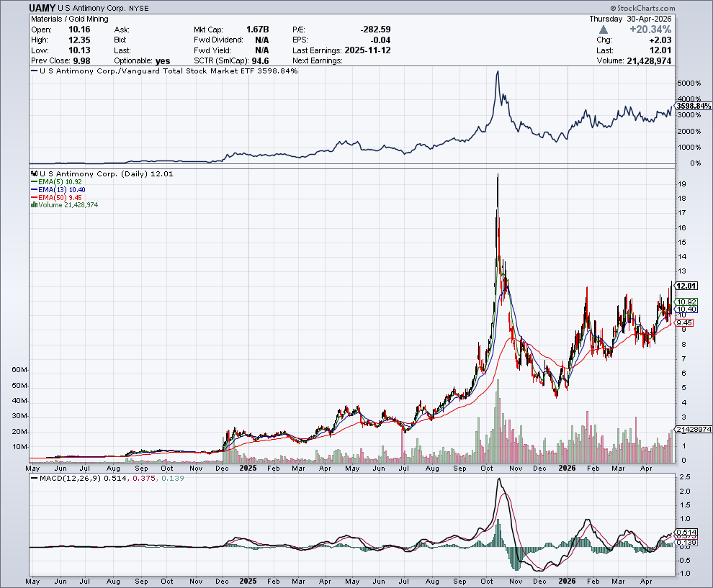
Task: Click the 2025 year label under the price chart
Action: (x=248, y=468)
